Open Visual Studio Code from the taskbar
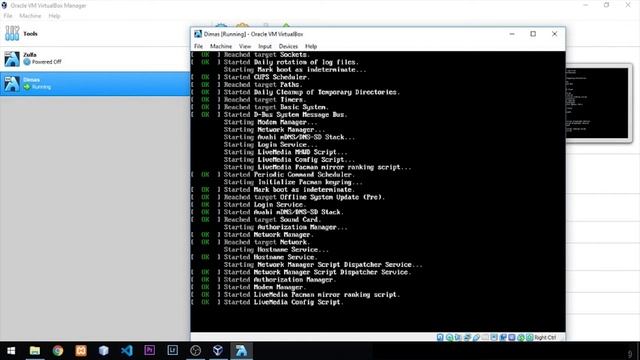640x360 pixels. click(x=127, y=351)
